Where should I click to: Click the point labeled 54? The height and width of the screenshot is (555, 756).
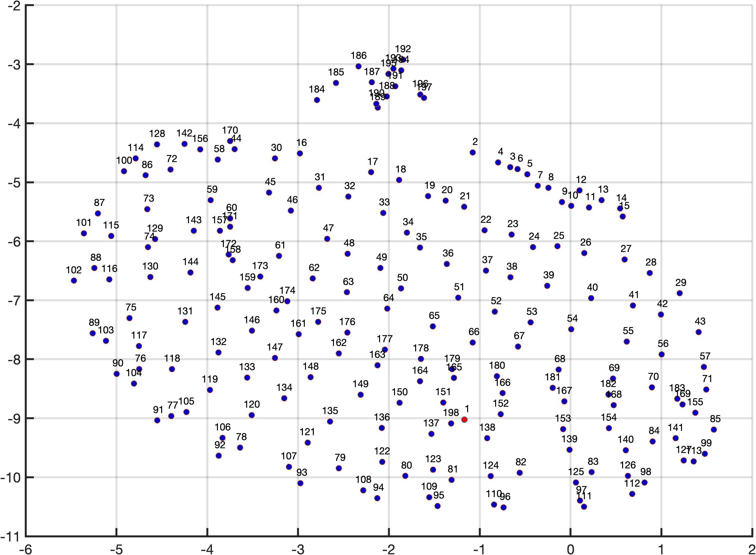[571, 329]
